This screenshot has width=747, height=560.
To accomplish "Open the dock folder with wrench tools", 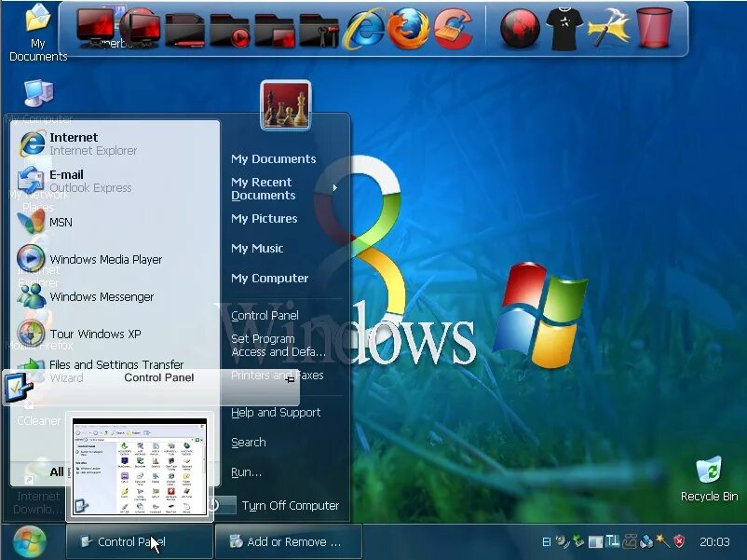I will pos(319,31).
